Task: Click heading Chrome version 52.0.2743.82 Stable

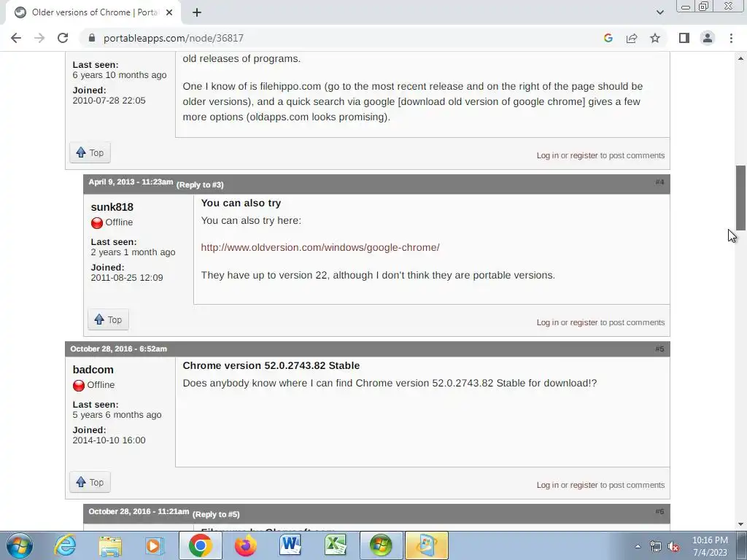Action: pos(271,366)
